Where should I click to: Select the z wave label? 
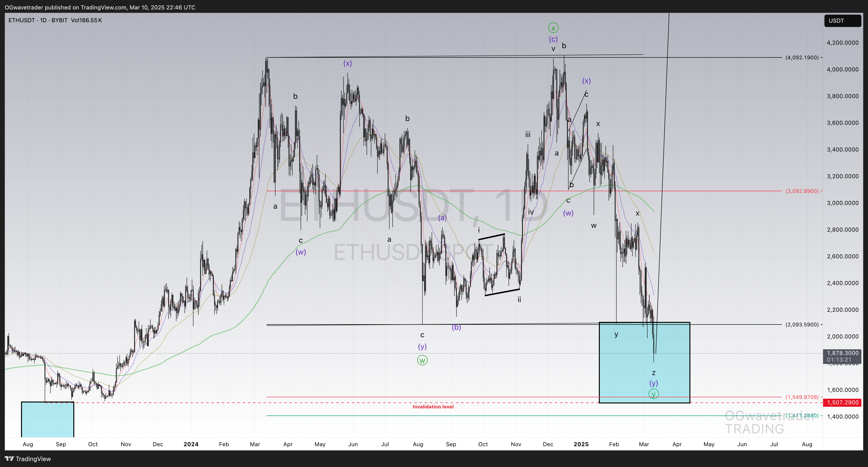[653, 373]
